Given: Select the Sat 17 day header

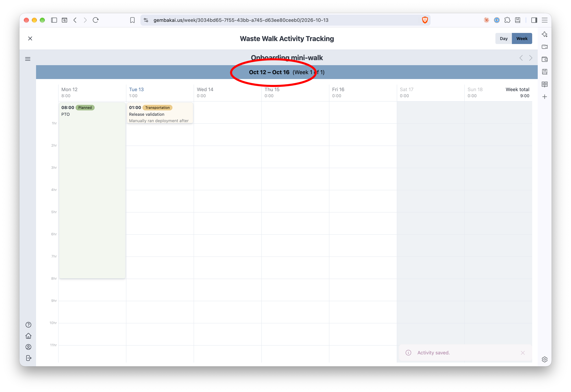Looking at the screenshot, I should click(406, 89).
